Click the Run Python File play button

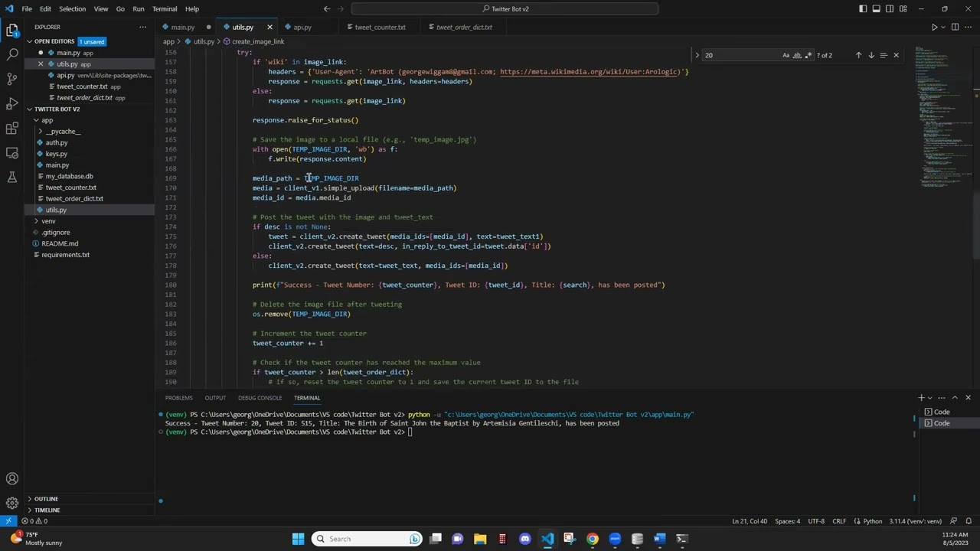pyautogui.click(x=934, y=27)
